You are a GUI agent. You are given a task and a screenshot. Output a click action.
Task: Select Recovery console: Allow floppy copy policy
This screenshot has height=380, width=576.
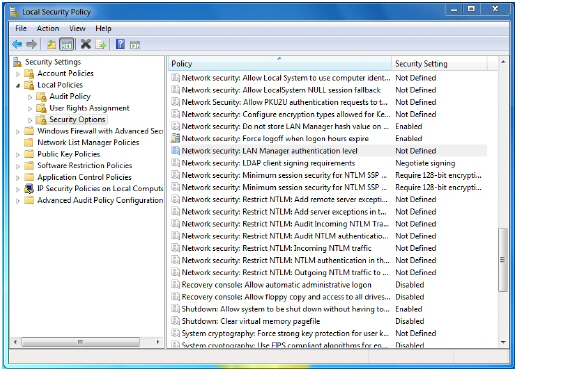point(286,297)
